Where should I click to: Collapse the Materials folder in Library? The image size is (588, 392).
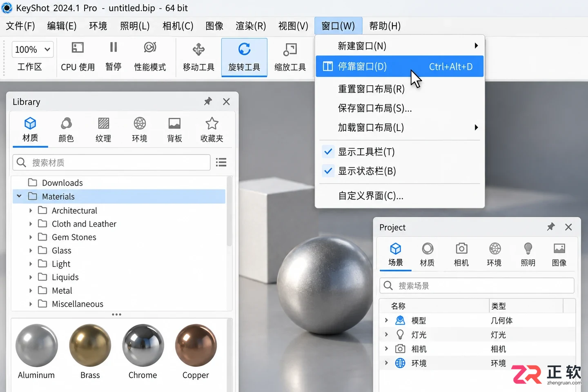19,196
